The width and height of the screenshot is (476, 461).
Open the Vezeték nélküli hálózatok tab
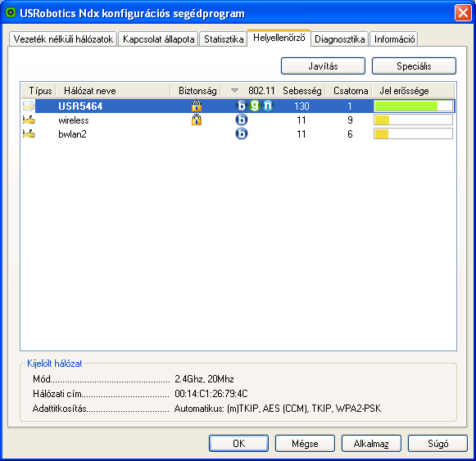[x=63, y=39]
